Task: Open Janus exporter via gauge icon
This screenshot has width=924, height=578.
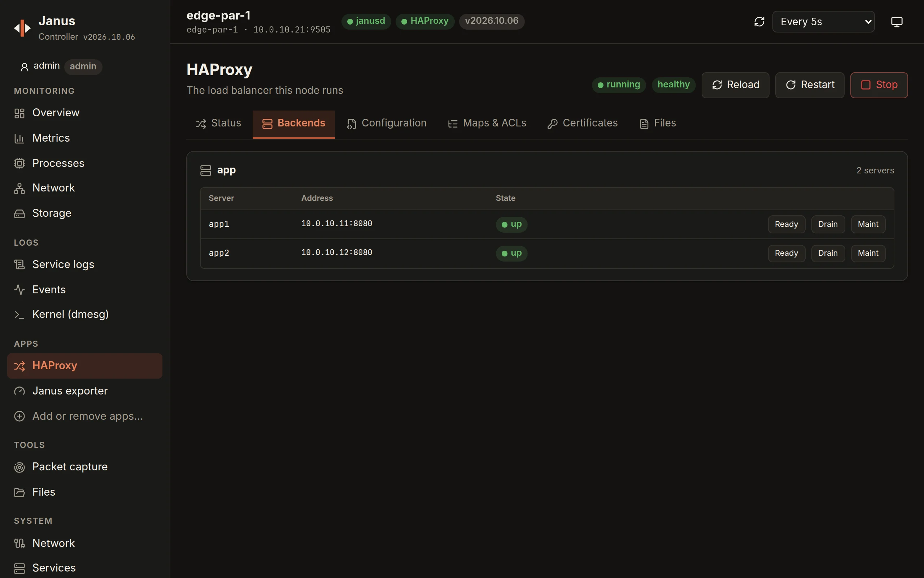Action: [19, 391]
